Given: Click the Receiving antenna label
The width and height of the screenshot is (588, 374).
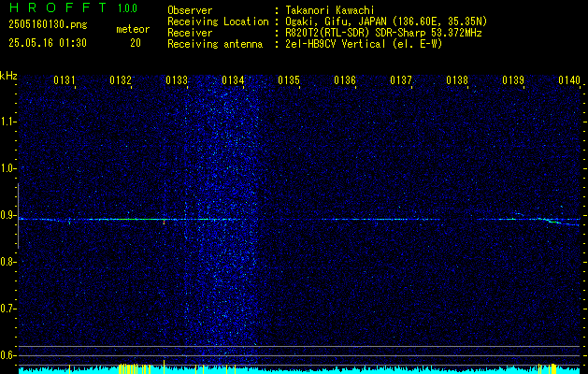Looking at the screenshot, I should (x=215, y=44).
